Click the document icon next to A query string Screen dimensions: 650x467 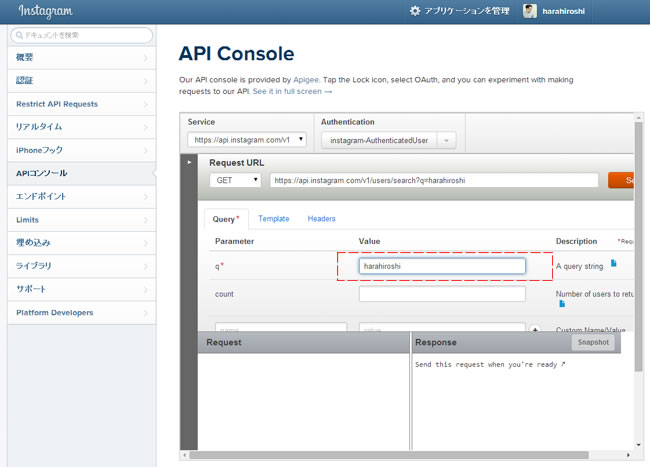(x=614, y=263)
